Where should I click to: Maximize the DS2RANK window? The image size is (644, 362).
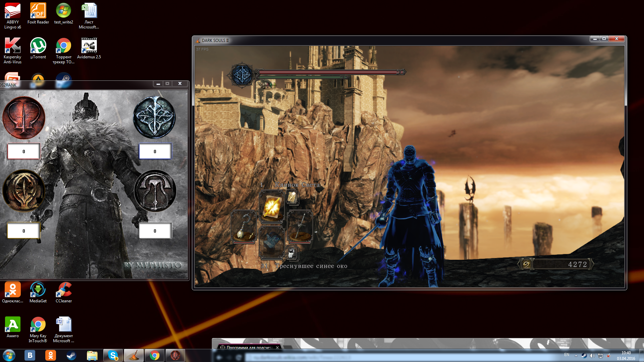click(x=167, y=84)
